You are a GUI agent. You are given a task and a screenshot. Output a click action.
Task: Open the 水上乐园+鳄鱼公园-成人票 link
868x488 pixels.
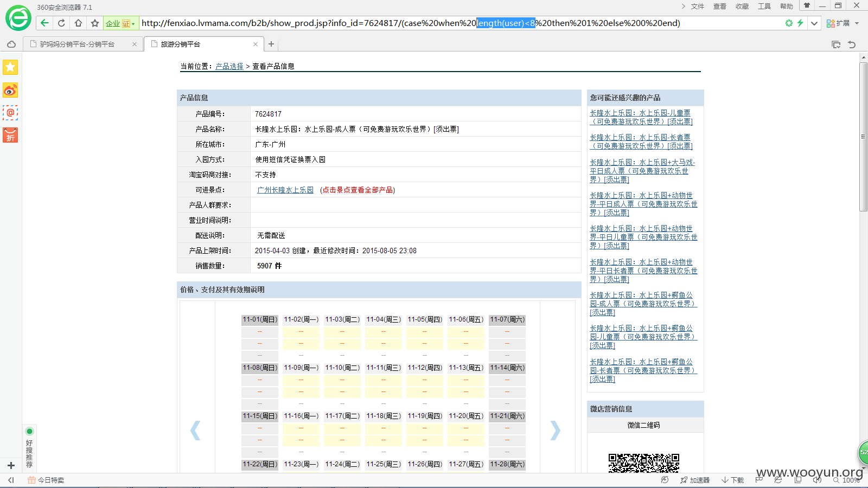tap(643, 304)
